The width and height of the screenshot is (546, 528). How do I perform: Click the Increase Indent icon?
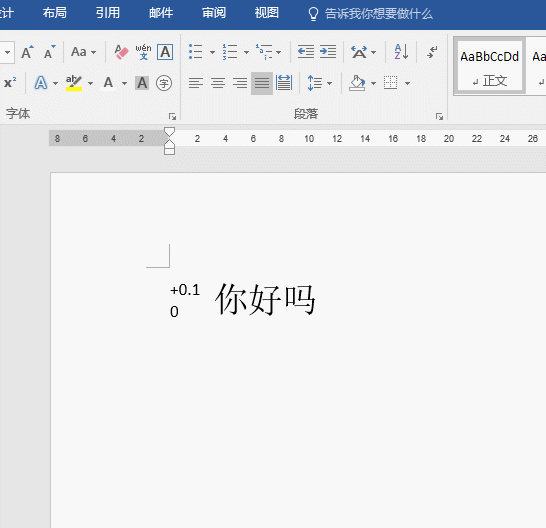point(328,52)
